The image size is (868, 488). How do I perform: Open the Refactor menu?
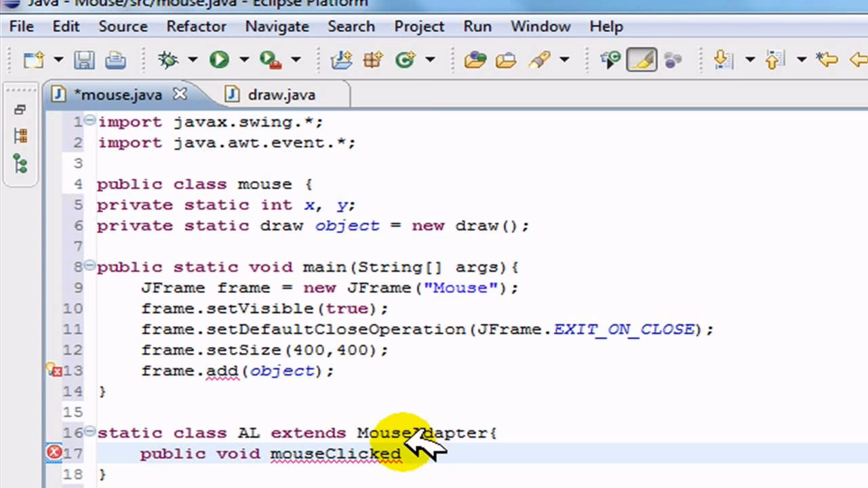click(196, 26)
